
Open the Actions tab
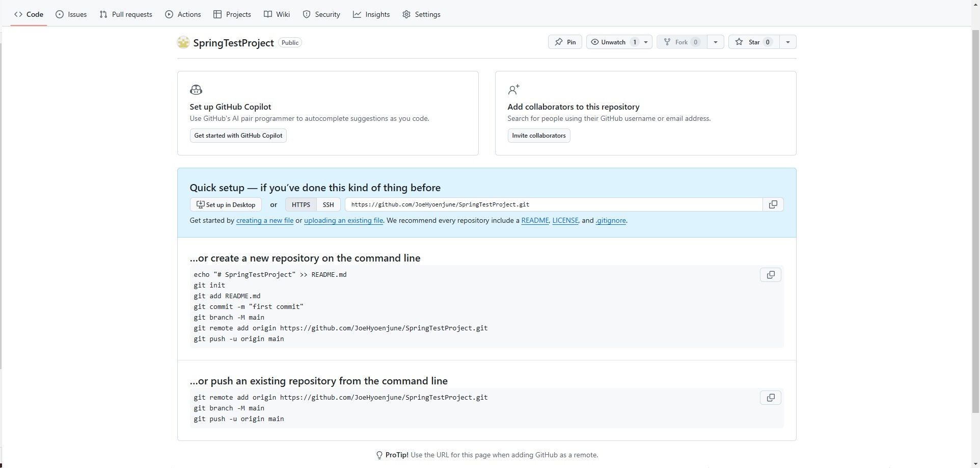click(x=183, y=14)
